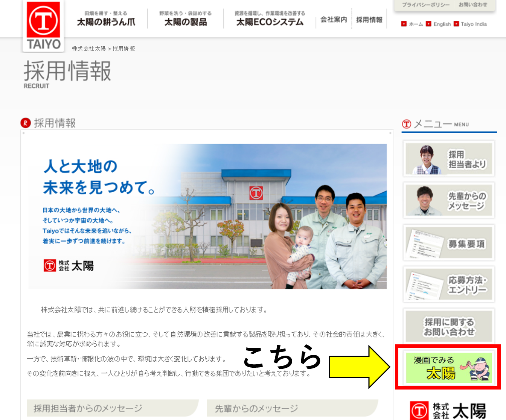506x420 pixels.
Task: Click red R icon beside 採用情報 heading
Action: [x=26, y=123]
